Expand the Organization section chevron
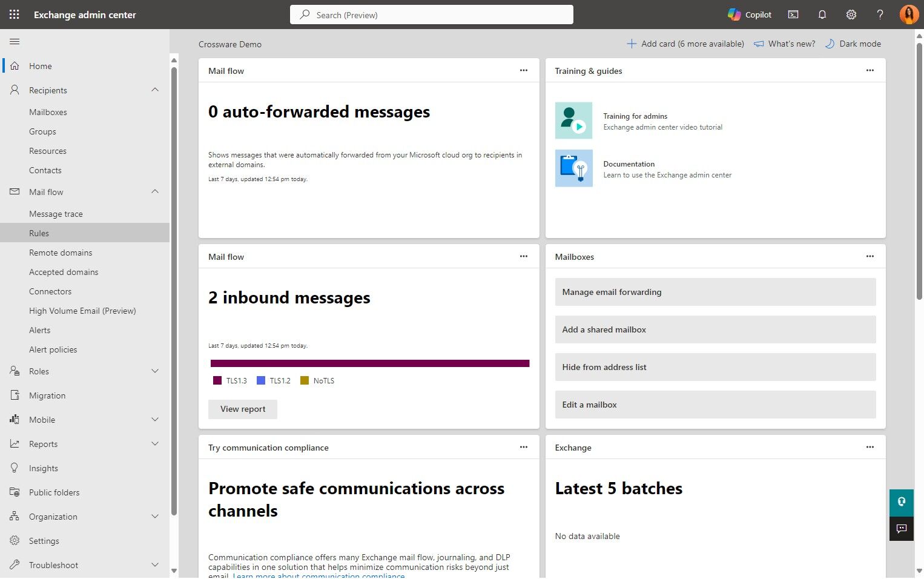This screenshot has height=579, width=924. 155,517
